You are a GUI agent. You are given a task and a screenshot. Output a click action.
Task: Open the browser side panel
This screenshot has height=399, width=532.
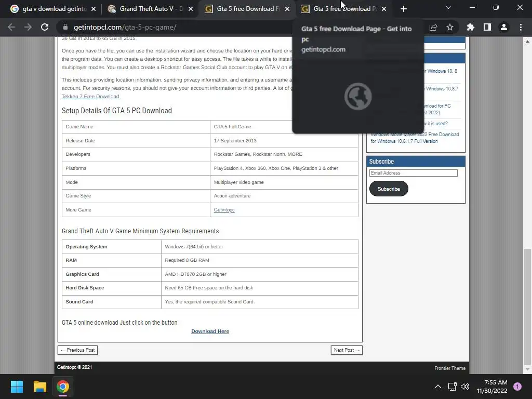pyautogui.click(x=487, y=27)
